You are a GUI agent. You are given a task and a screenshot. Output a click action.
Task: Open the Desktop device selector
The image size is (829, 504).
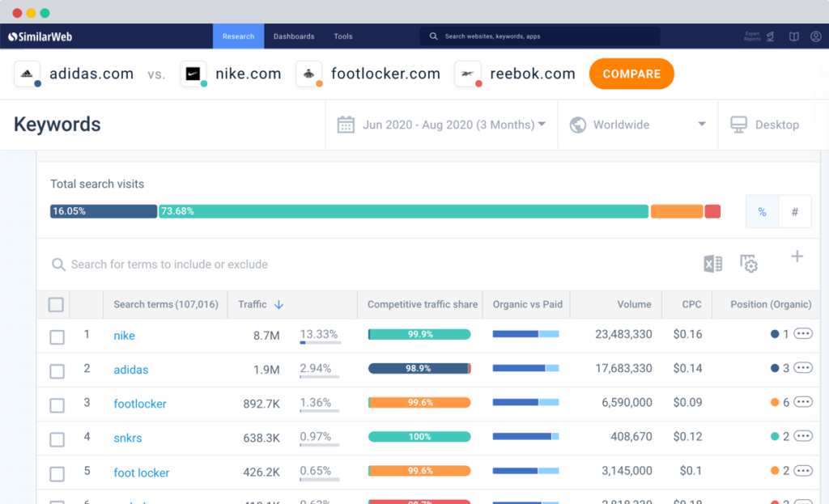coord(765,125)
